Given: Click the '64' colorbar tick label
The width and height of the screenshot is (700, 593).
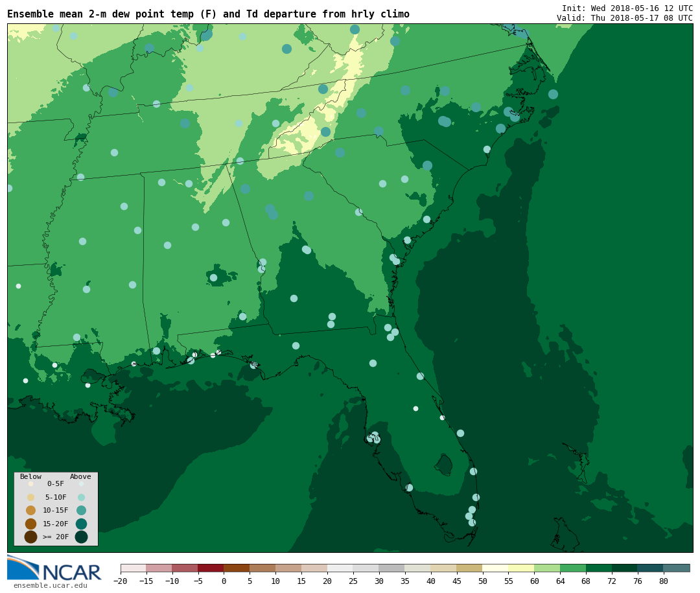Looking at the screenshot, I should pos(560,581).
